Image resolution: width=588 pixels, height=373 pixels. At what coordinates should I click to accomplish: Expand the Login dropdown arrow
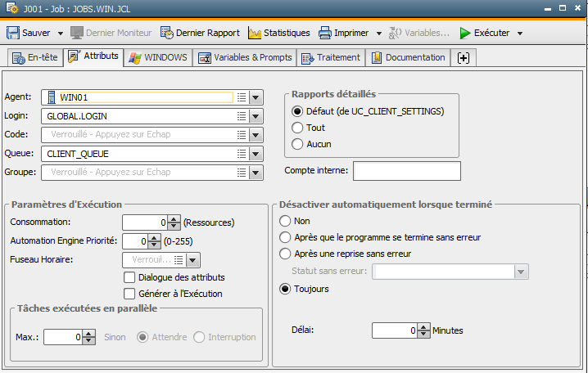[256, 116]
